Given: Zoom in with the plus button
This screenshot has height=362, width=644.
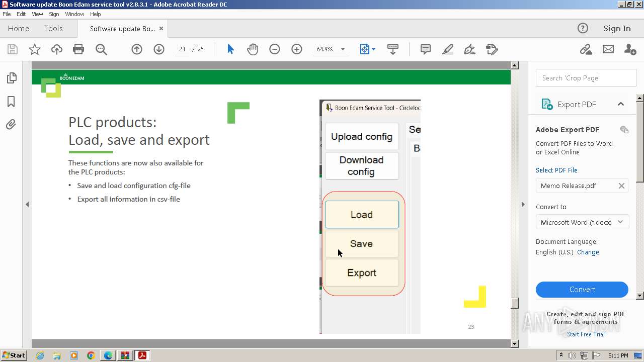Looking at the screenshot, I should point(297,49).
